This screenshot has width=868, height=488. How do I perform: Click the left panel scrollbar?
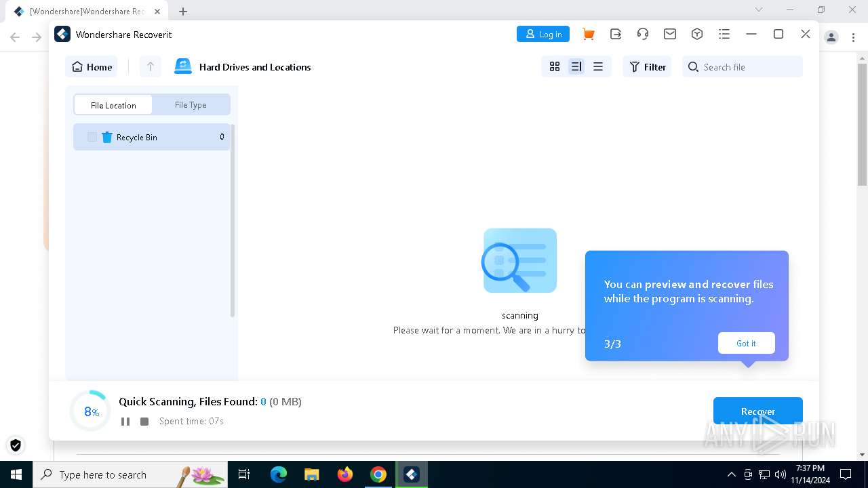(x=233, y=221)
